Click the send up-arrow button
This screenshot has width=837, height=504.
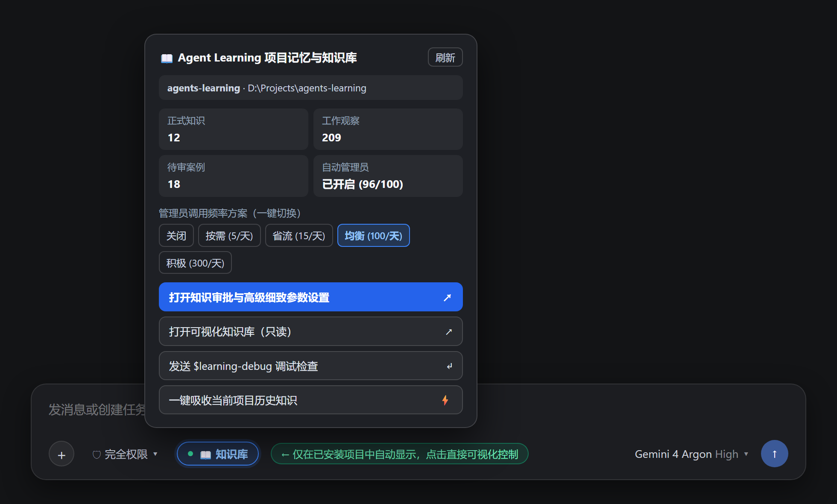(774, 454)
